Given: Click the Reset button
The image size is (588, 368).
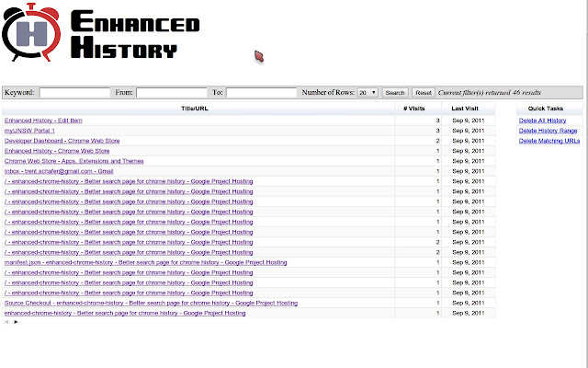Looking at the screenshot, I should click(424, 92).
